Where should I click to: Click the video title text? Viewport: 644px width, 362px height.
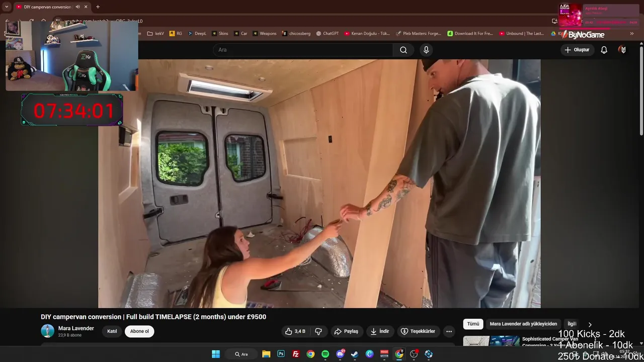(153, 317)
